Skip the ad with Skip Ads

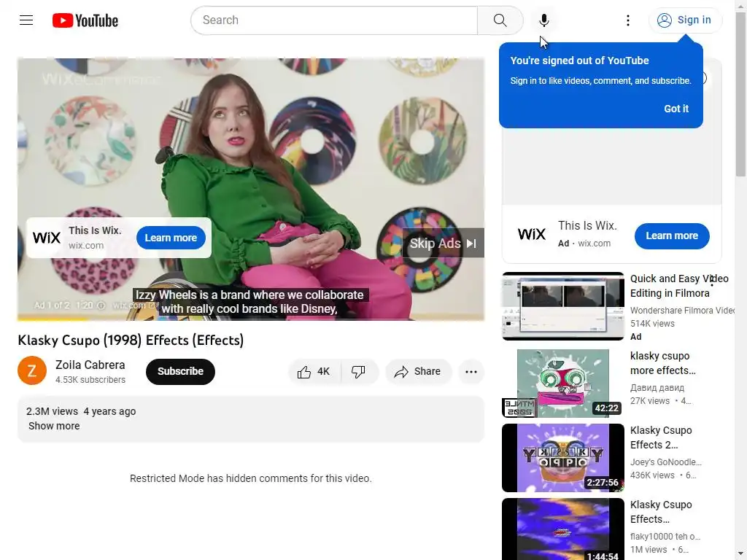pyautogui.click(x=443, y=244)
